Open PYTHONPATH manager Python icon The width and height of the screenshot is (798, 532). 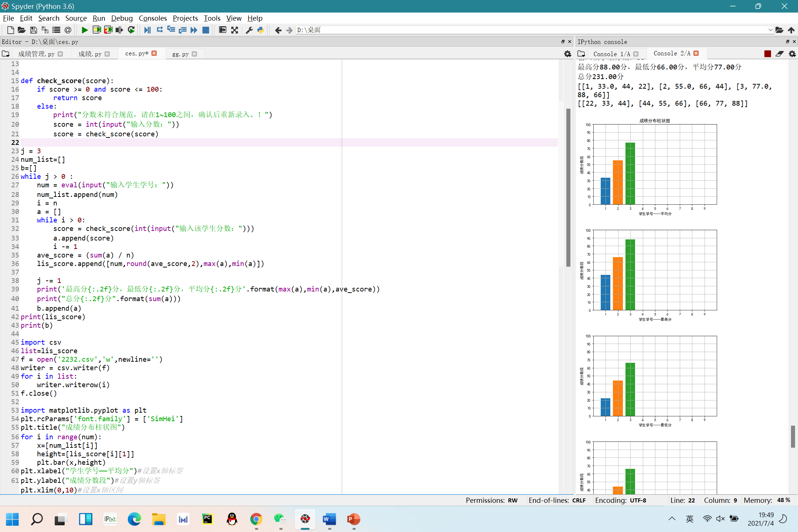[261, 30]
